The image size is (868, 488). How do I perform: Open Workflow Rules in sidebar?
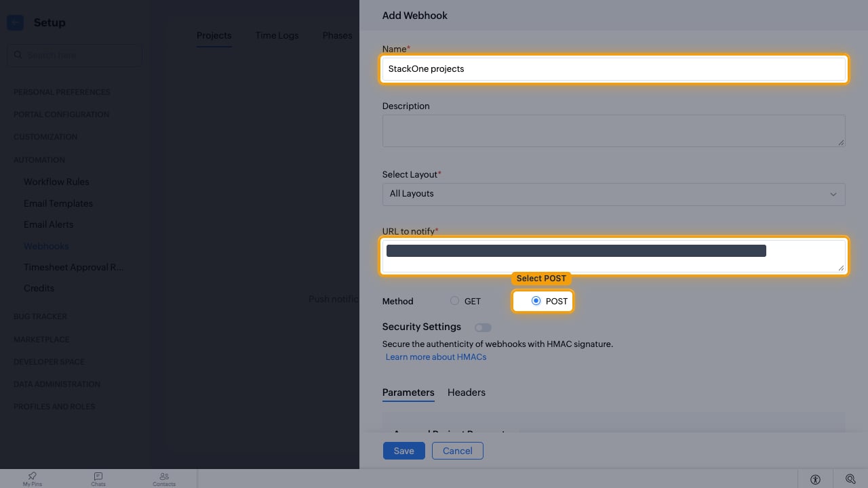(x=56, y=182)
